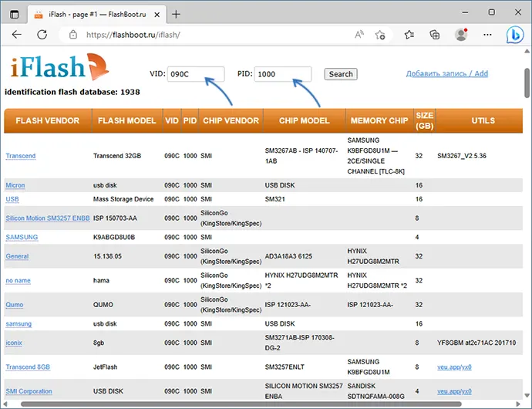Activate the Read aloud icon
Screen dimensions: 532x409
(359, 35)
